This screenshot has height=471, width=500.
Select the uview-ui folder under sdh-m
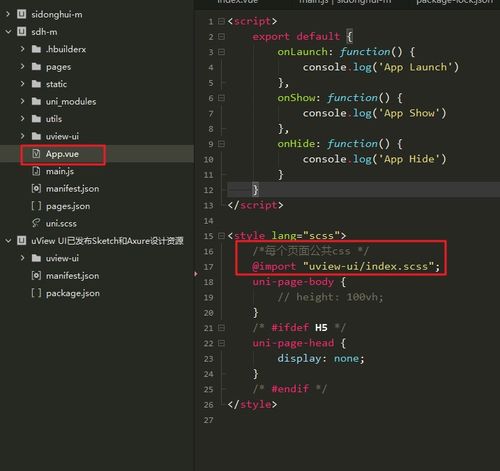(x=62, y=136)
